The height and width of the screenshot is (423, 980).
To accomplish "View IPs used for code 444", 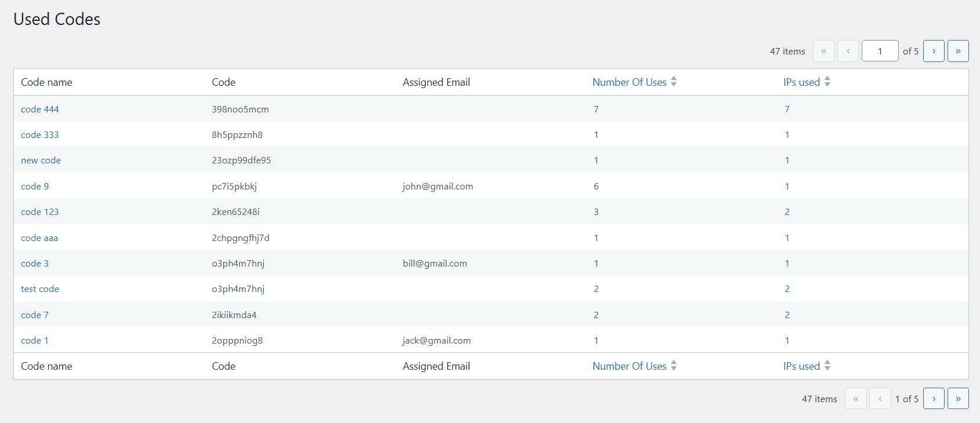I will tap(787, 110).
